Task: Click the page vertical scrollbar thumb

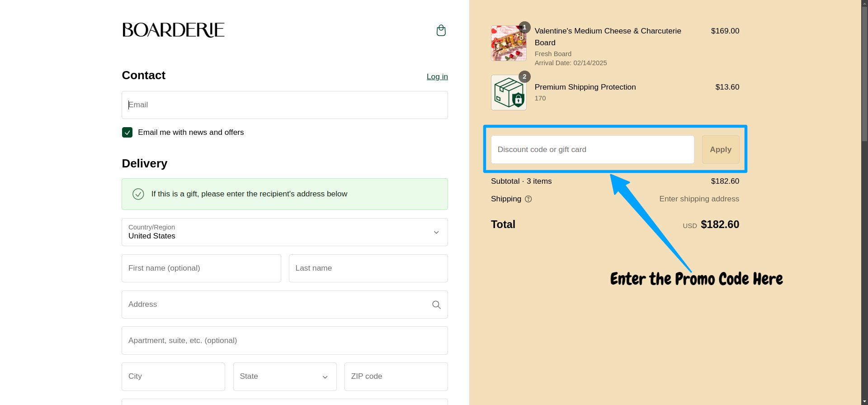Action: click(x=864, y=74)
